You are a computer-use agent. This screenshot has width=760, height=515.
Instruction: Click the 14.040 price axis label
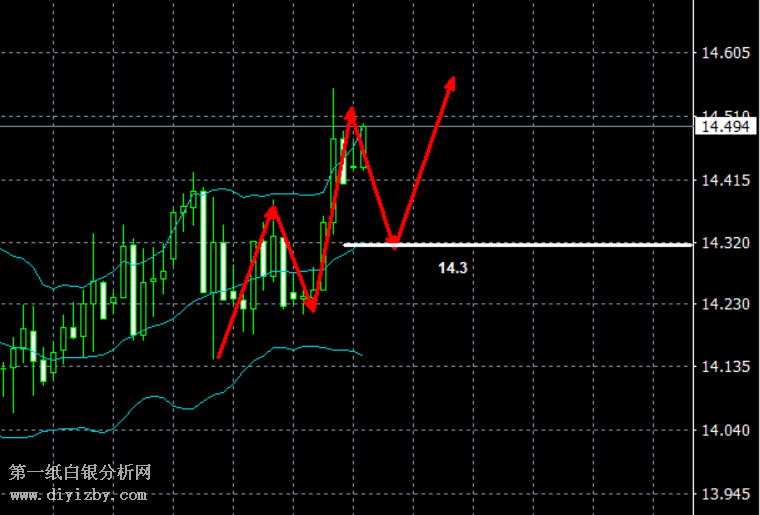724,430
